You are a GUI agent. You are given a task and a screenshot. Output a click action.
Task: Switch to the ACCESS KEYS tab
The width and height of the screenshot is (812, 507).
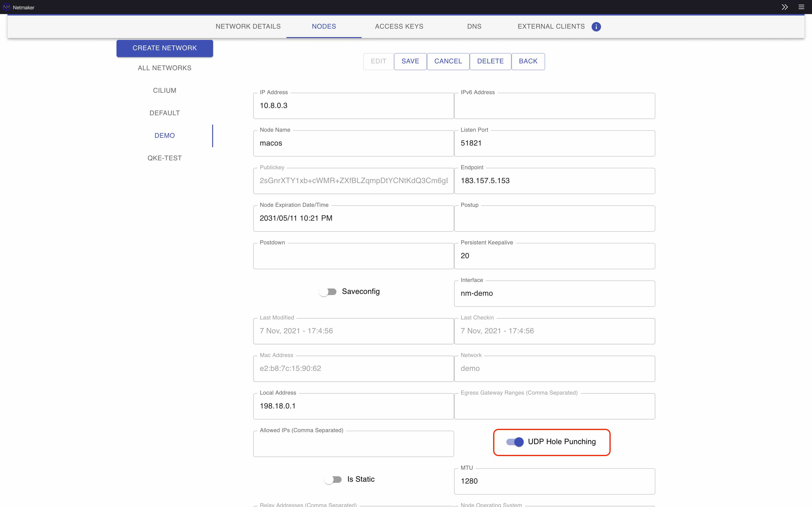pyautogui.click(x=399, y=27)
